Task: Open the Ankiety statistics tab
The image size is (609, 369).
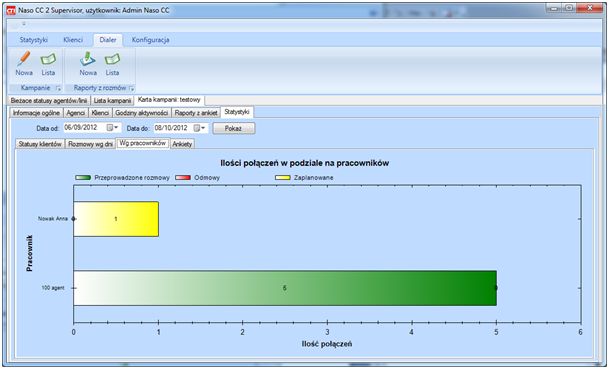Action: (x=182, y=144)
